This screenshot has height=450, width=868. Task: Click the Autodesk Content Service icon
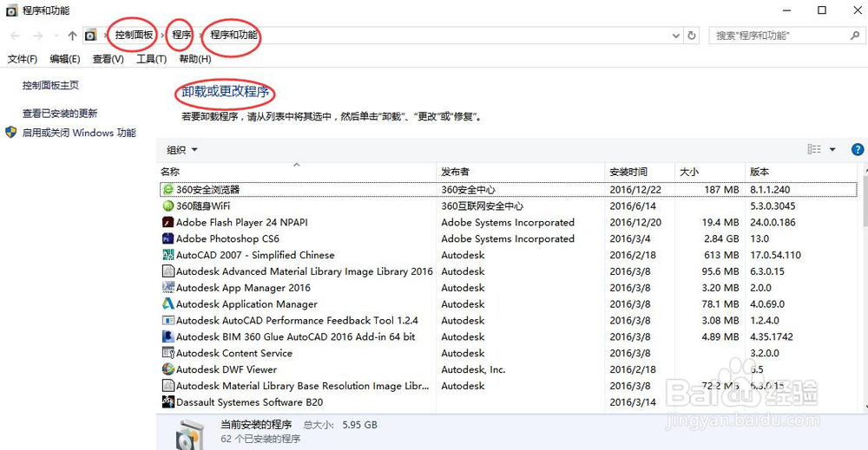point(168,353)
